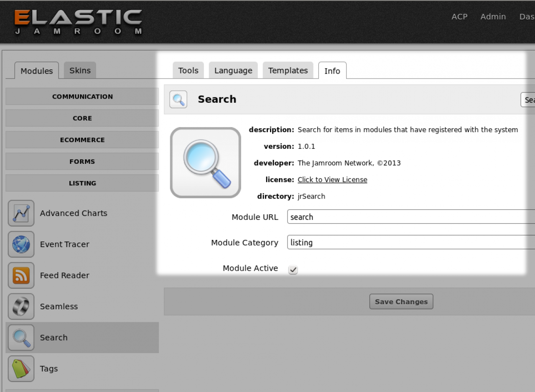Image resolution: width=535 pixels, height=392 pixels.
Task: Open the Tags module icon
Action: [x=21, y=369]
